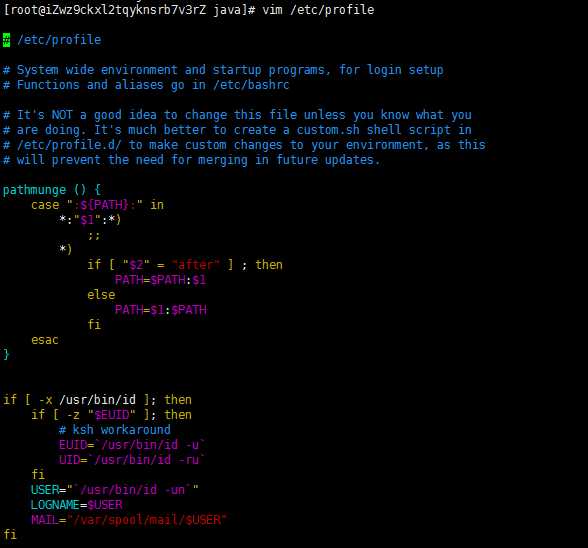Click the 'EUID=`/usr/bin/id -u`' line
This screenshot has height=548, width=588.
pos(132,445)
